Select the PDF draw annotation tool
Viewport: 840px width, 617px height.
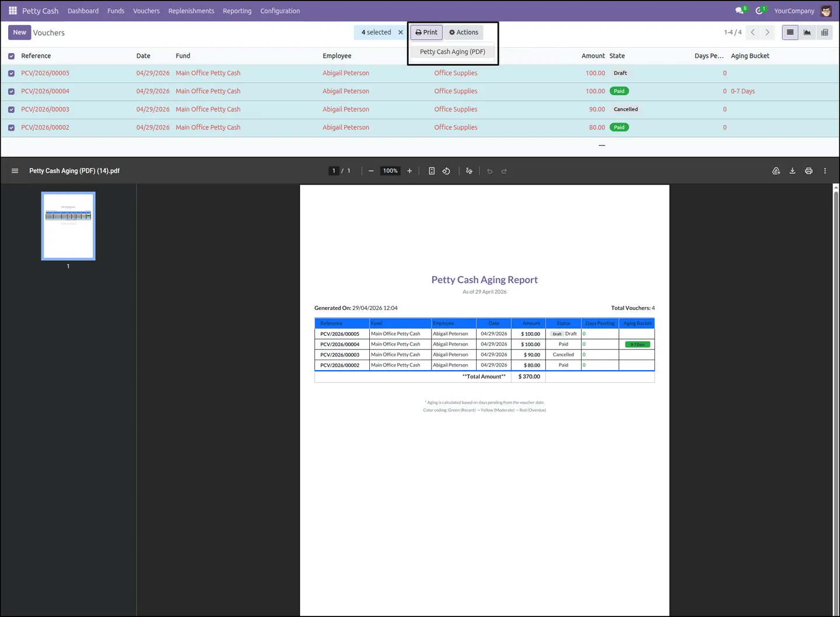click(469, 171)
